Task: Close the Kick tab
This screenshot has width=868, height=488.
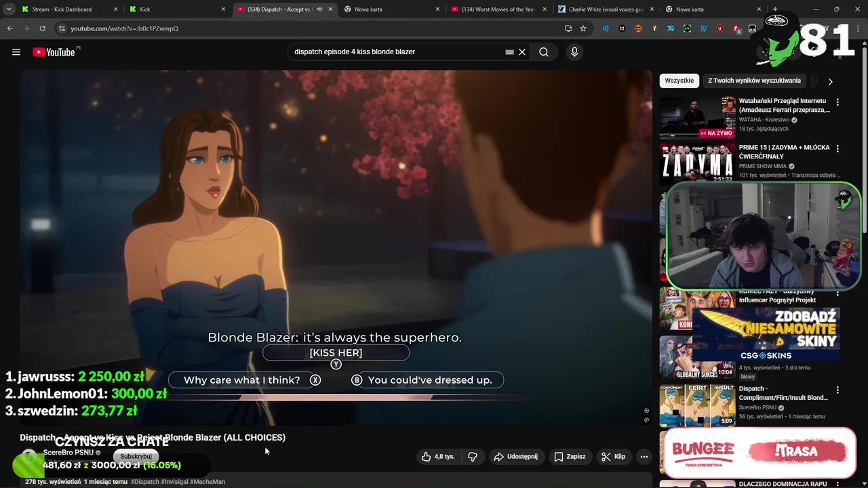Action: 223,9
